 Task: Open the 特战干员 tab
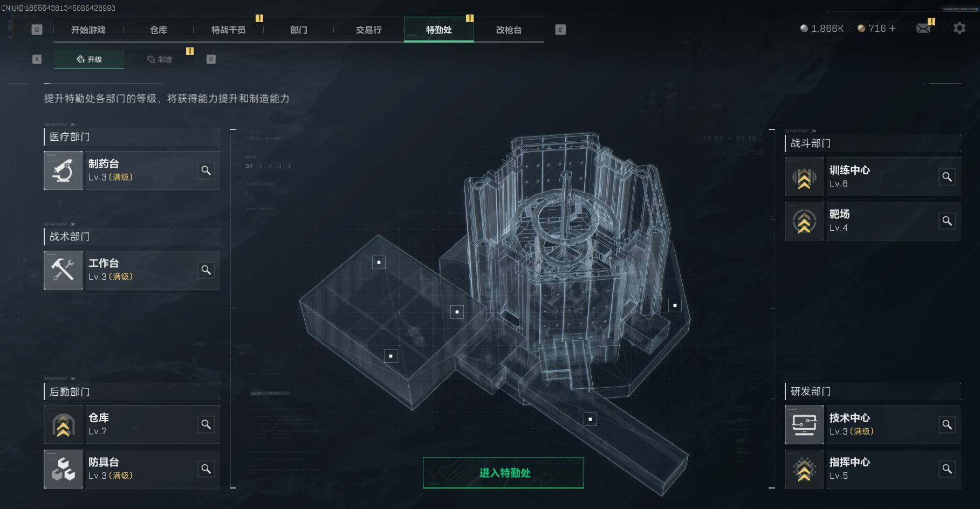(229, 30)
